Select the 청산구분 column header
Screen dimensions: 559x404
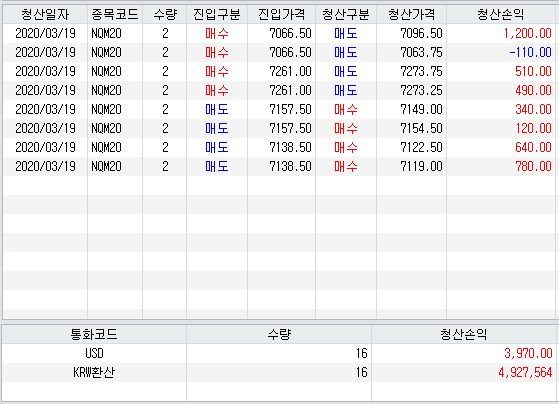(x=346, y=15)
